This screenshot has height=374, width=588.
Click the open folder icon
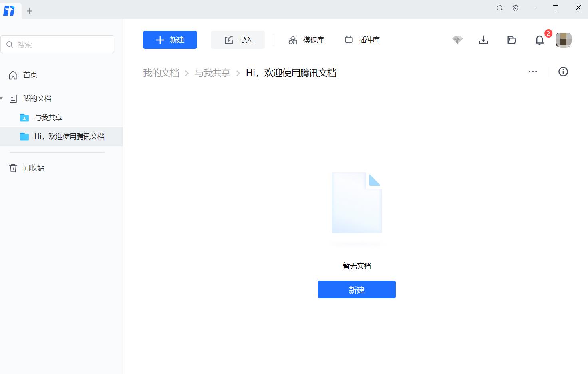[x=512, y=40]
